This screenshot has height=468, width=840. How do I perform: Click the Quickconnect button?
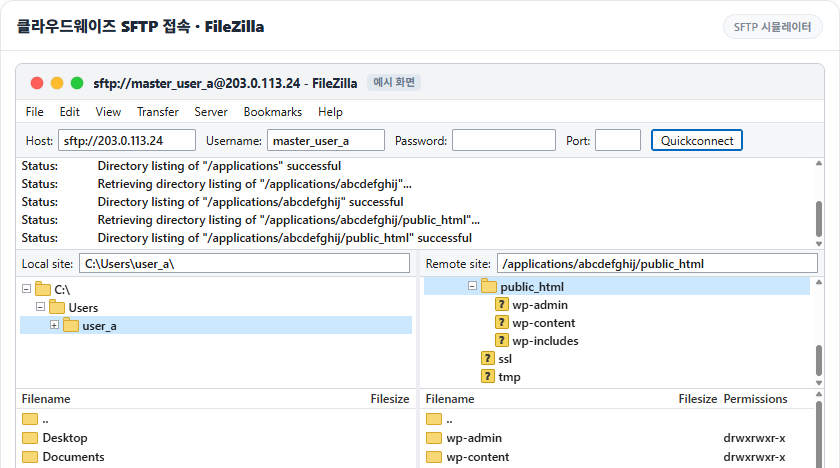(x=696, y=140)
